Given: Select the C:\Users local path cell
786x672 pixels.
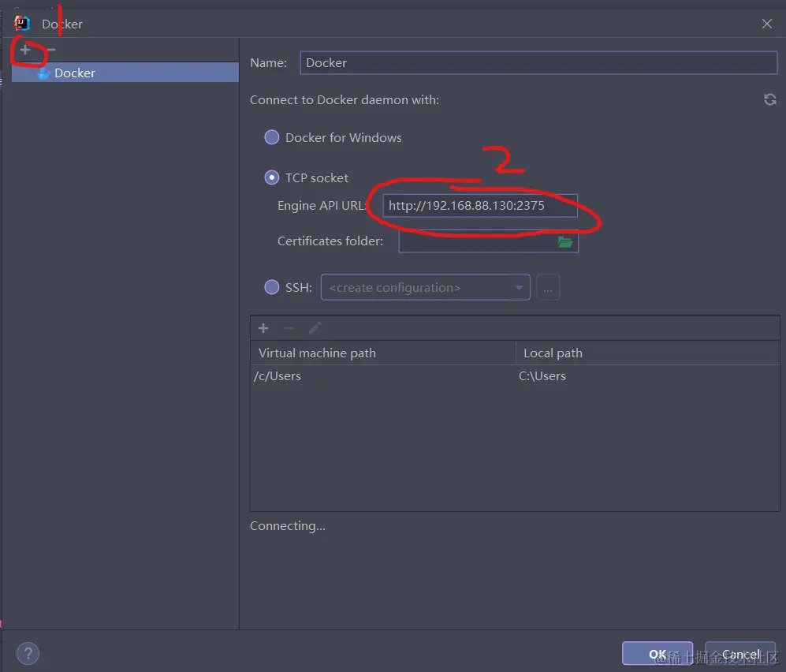Looking at the screenshot, I should 648,376.
